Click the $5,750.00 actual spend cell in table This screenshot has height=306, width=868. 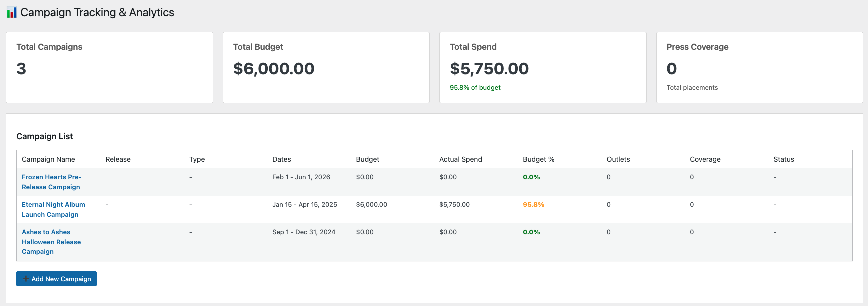click(x=454, y=205)
